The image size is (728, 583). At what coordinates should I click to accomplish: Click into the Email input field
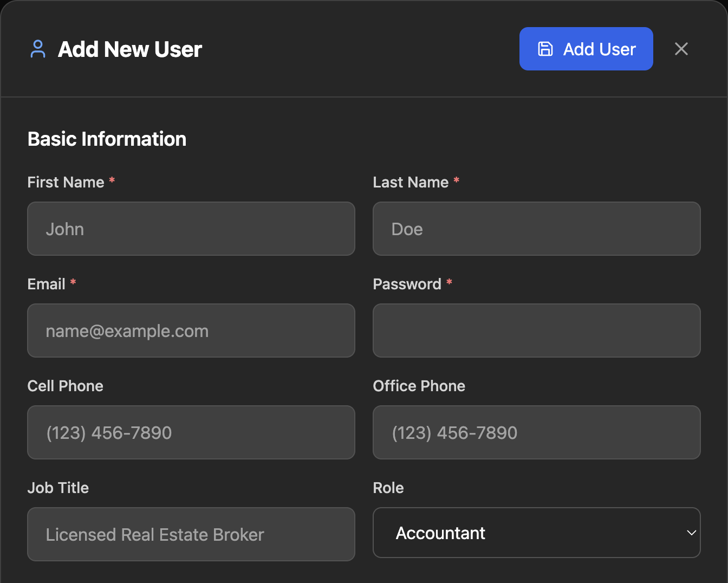(191, 331)
